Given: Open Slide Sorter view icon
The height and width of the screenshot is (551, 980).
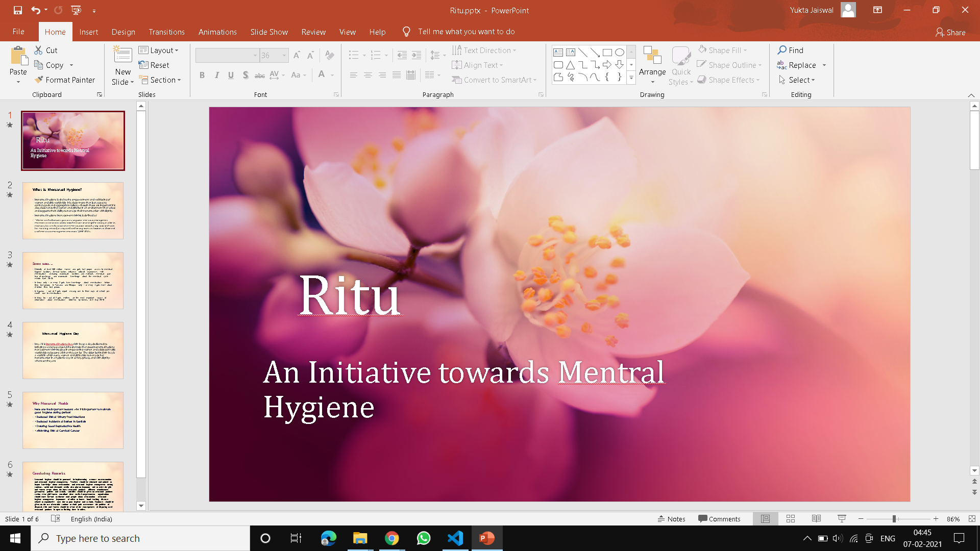Looking at the screenshot, I should tap(791, 519).
